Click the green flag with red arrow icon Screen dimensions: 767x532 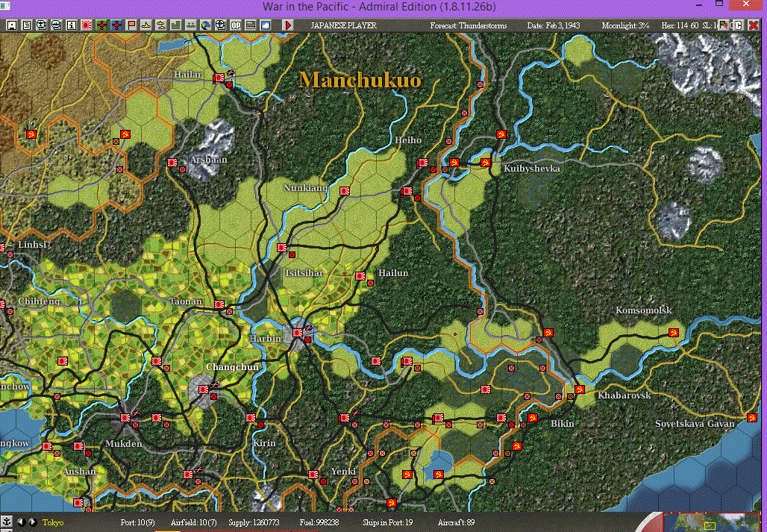pos(723,25)
